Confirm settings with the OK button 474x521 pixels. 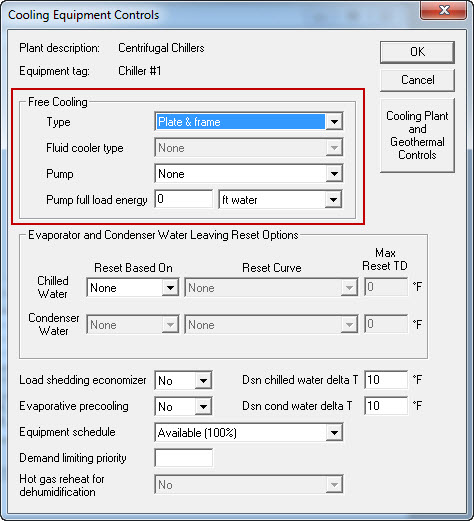coord(417,52)
